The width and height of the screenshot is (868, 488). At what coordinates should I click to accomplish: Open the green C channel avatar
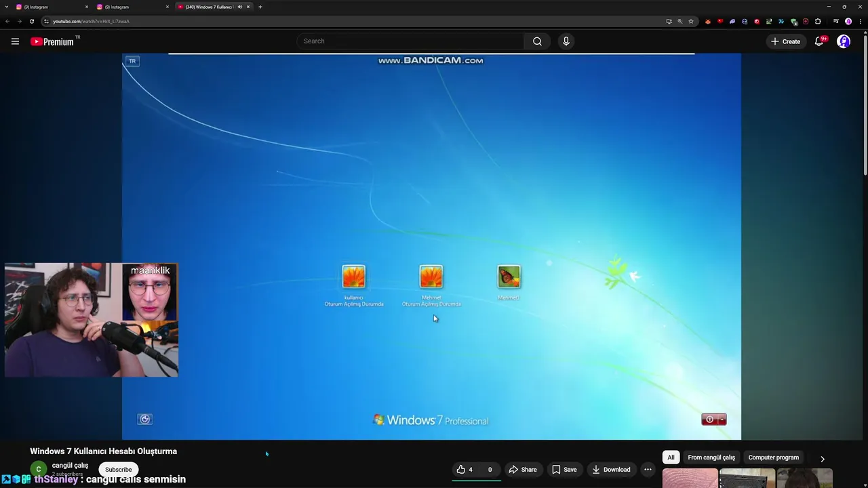tap(39, 469)
